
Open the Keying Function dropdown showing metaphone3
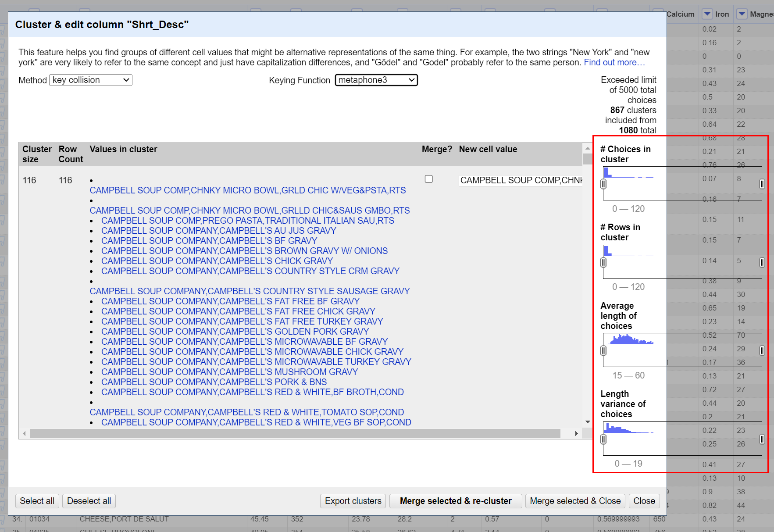click(x=376, y=80)
